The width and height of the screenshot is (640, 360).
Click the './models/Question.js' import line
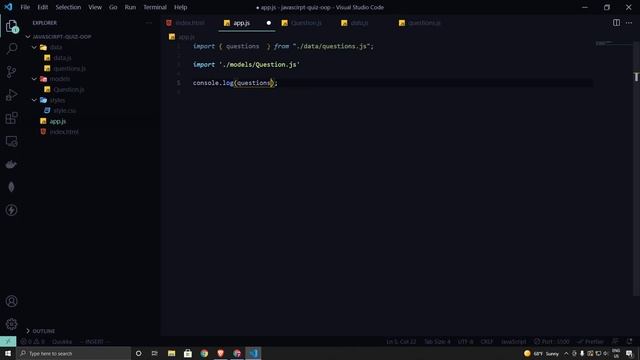(x=246, y=64)
